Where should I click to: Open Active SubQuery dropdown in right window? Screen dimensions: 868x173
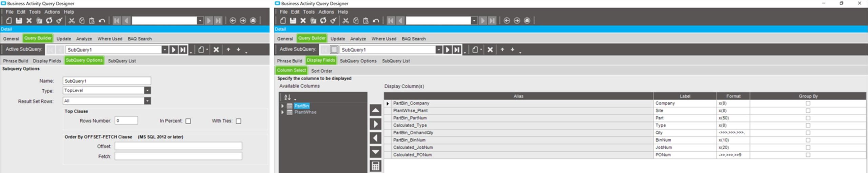(x=439, y=50)
